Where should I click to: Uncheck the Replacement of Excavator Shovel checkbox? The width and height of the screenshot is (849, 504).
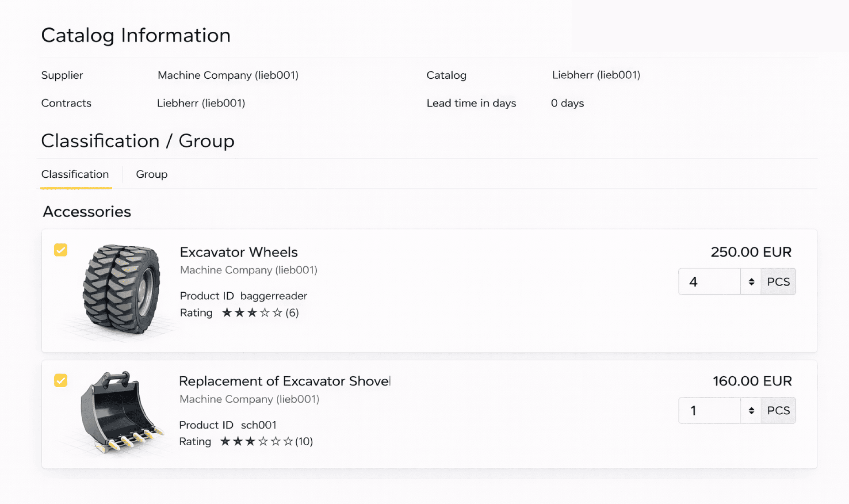pos(61,381)
